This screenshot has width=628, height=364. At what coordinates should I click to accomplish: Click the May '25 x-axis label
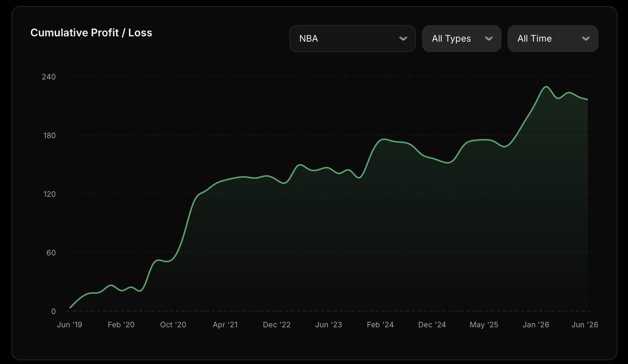(x=484, y=325)
